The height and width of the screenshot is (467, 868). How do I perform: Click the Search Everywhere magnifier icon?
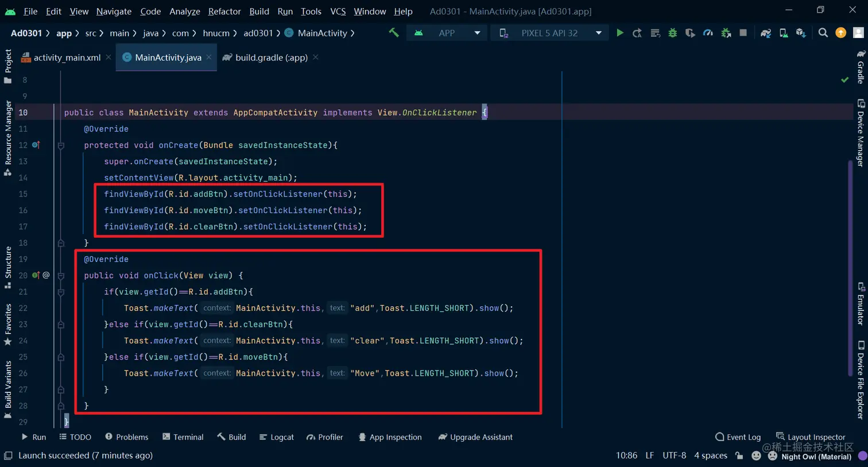pos(823,33)
